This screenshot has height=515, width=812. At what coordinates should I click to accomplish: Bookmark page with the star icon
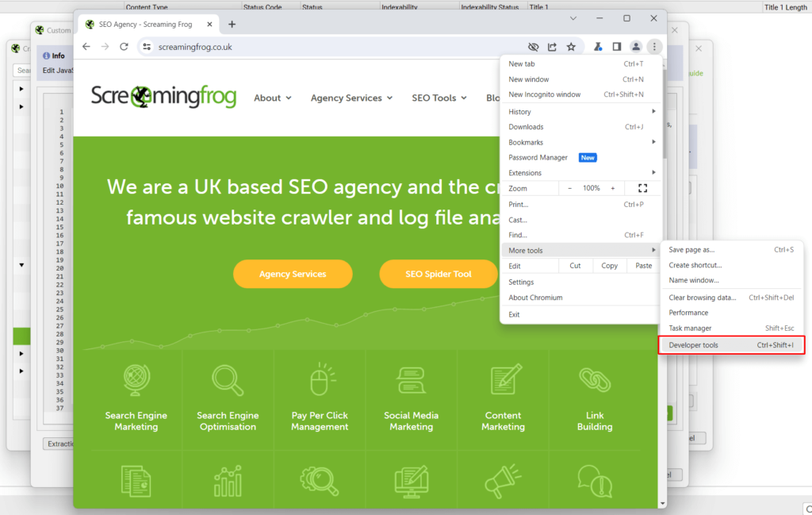coord(571,47)
